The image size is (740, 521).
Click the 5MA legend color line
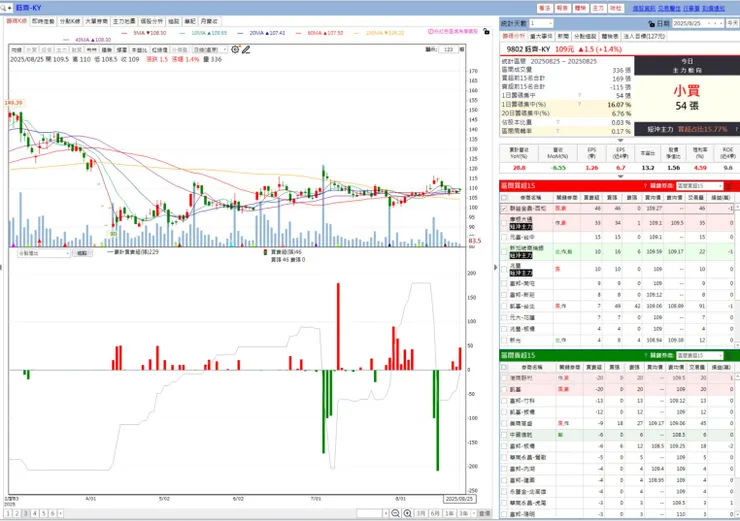(125, 33)
